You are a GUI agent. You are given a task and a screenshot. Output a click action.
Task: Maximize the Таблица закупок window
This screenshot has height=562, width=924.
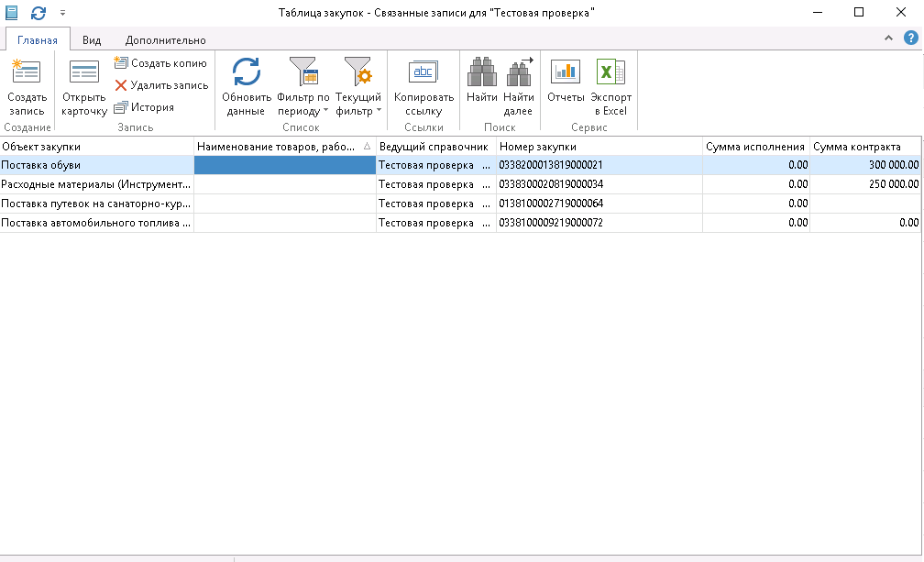click(x=859, y=12)
